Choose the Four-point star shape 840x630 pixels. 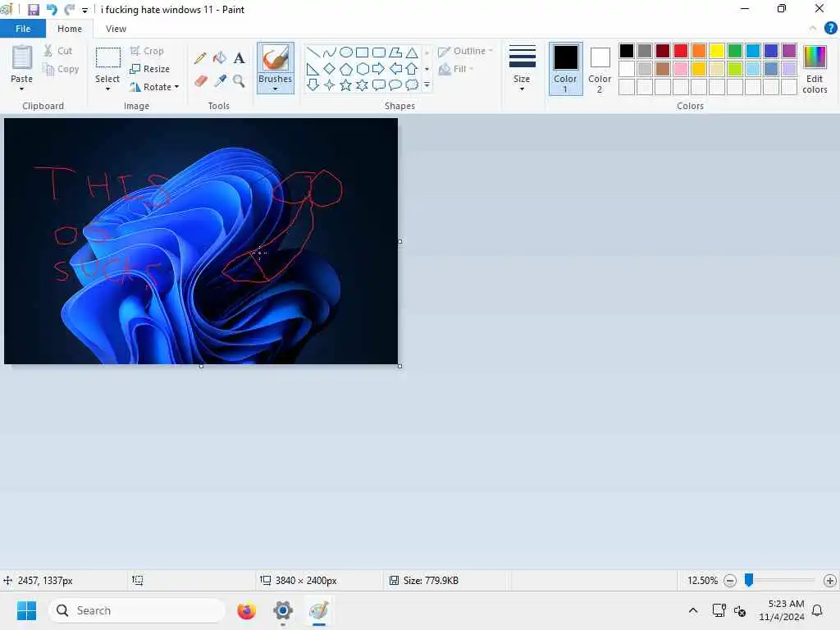(x=330, y=84)
